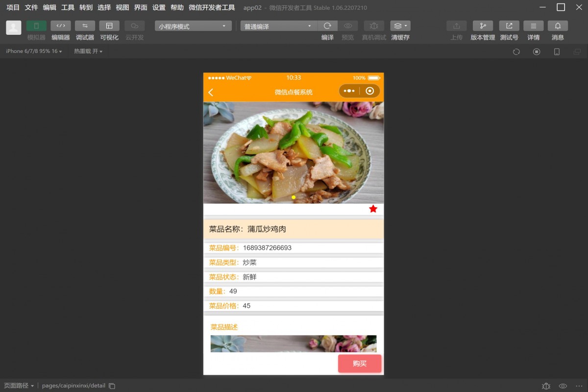This screenshot has width=588, height=392.
Task: Open the messages bell icon
Action: pos(558,26)
